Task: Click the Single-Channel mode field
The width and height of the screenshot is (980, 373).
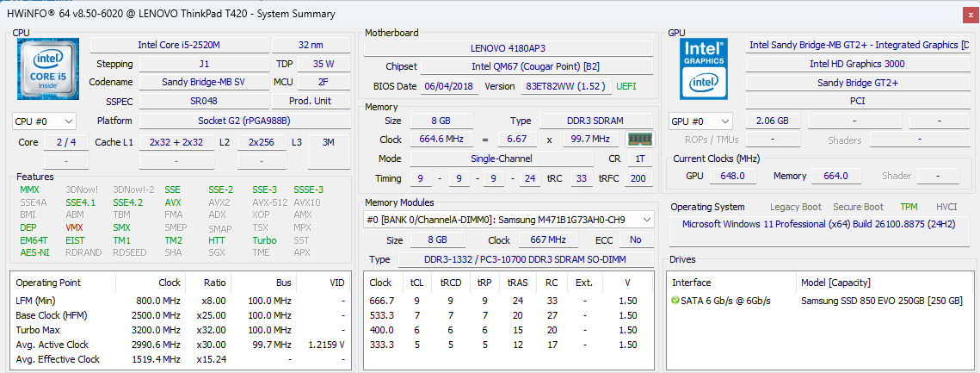Action: 503,159
